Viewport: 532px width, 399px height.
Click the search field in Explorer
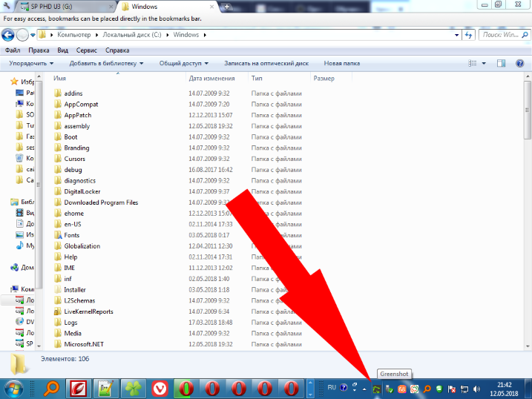click(x=503, y=35)
